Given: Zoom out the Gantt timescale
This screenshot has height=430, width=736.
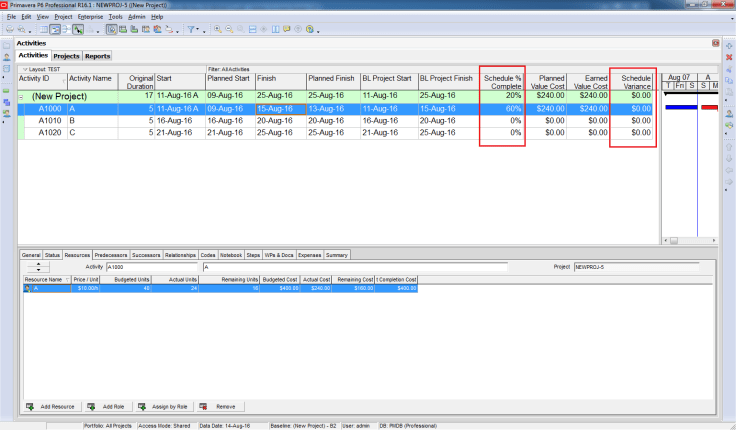Looking at the screenshot, I should click(229, 29).
